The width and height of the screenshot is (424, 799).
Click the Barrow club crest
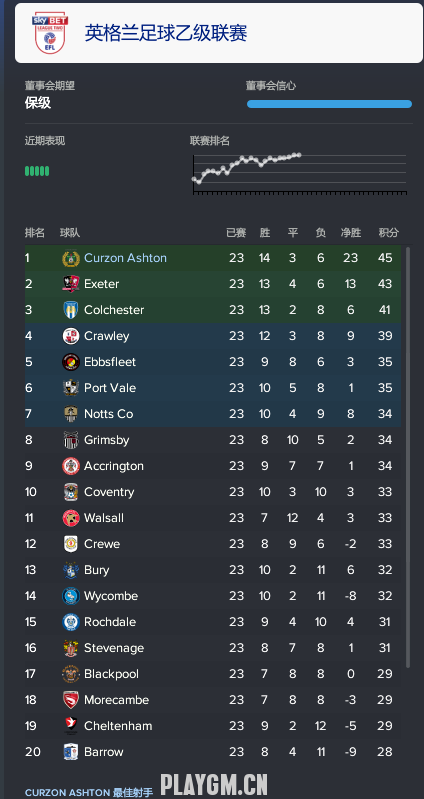(x=71, y=752)
